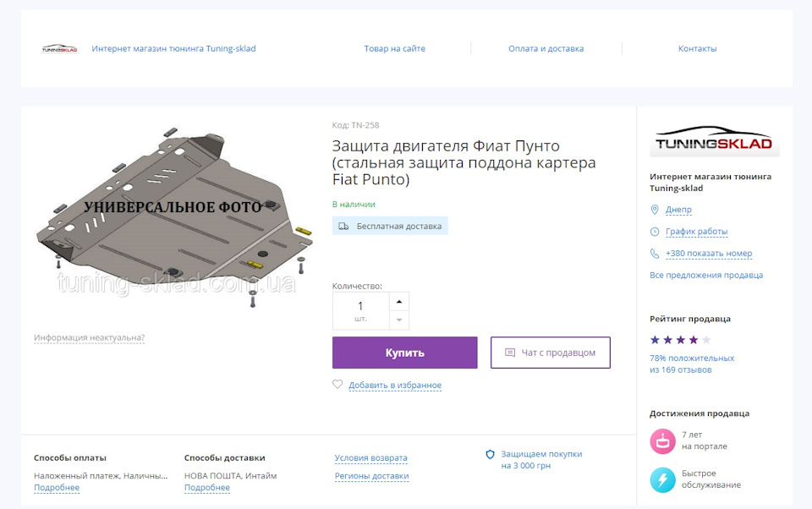Open the Товар на сайте menu item
Image resolution: width=812 pixels, height=509 pixels.
(395, 49)
